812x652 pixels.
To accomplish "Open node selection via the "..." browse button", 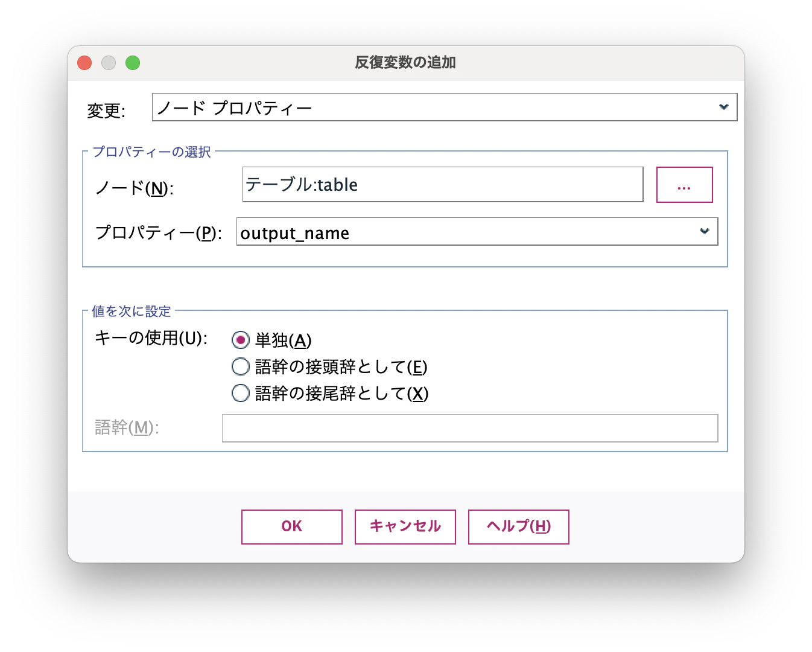I will (x=684, y=185).
